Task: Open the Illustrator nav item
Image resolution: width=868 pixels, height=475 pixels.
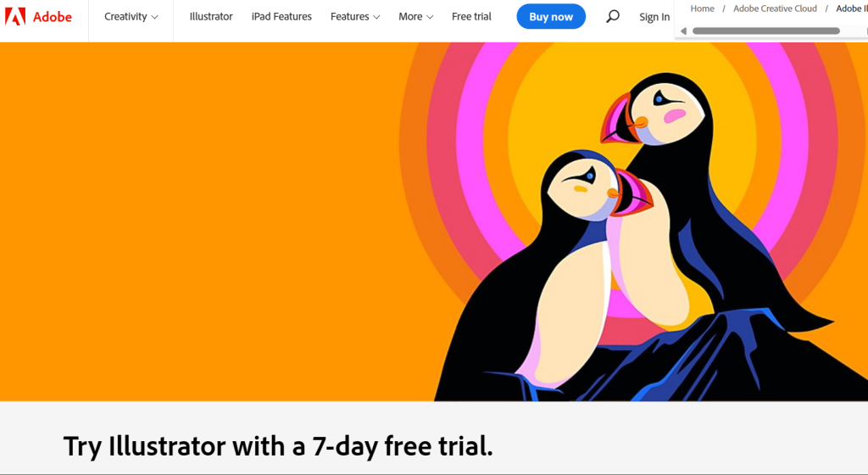Action: click(x=211, y=17)
